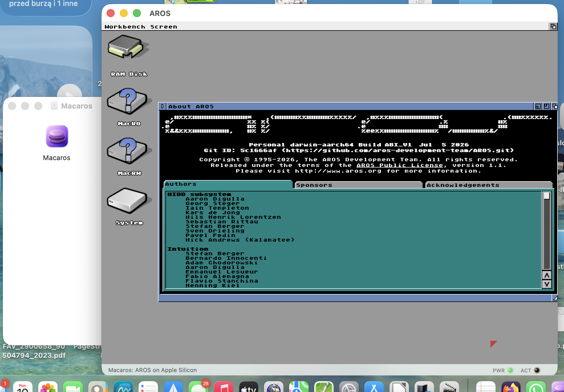Open Photos from the Dock

tap(48, 387)
